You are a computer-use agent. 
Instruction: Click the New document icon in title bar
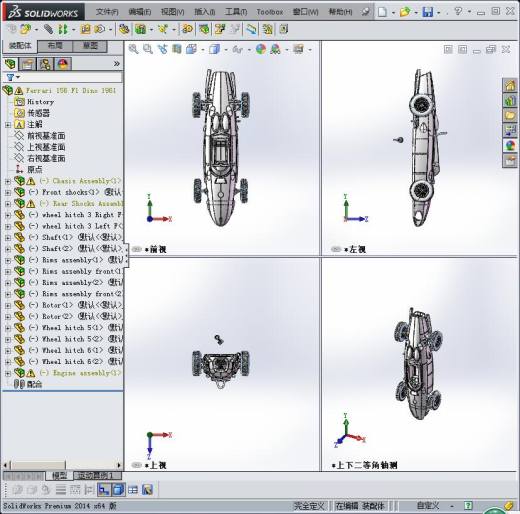(383, 12)
